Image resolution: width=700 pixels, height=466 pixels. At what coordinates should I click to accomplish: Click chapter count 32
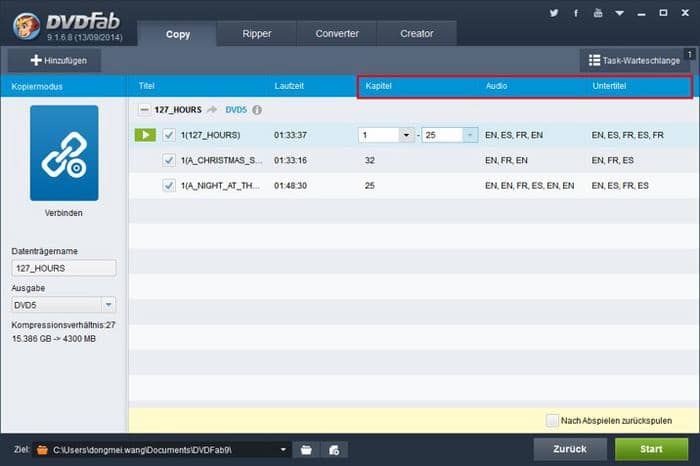coord(370,160)
